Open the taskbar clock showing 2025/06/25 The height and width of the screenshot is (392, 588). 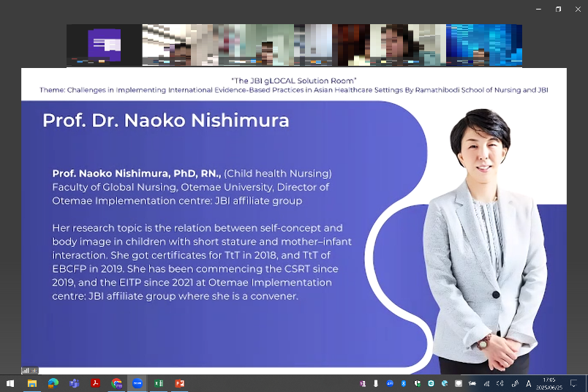pyautogui.click(x=549, y=383)
